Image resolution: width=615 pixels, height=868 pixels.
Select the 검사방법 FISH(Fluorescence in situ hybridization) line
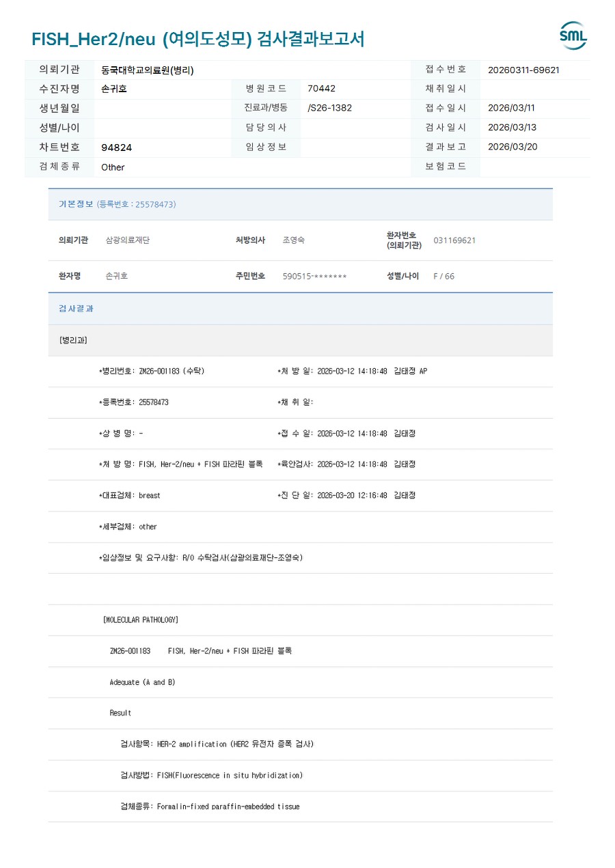(211, 776)
